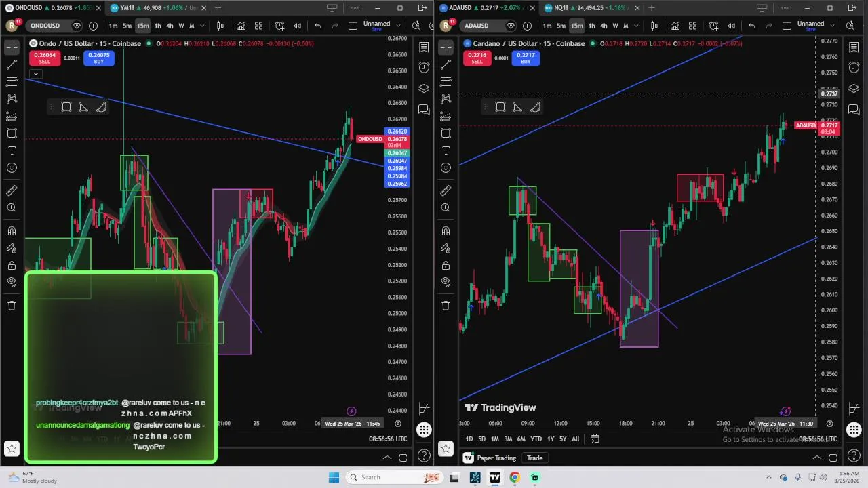
Task: Open the time axis settings gear in the ADAUSD chart
Action: pyautogui.click(x=830, y=424)
